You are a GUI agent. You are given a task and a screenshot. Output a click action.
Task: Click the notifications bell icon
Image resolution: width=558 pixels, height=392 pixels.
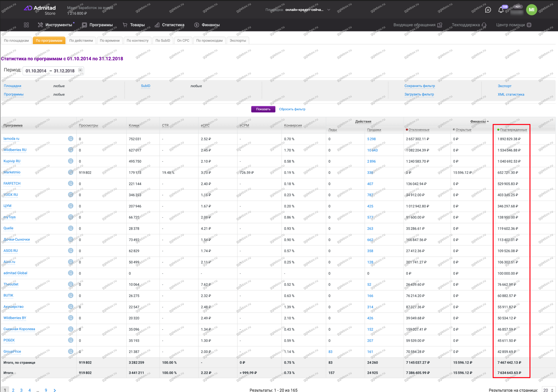click(501, 10)
